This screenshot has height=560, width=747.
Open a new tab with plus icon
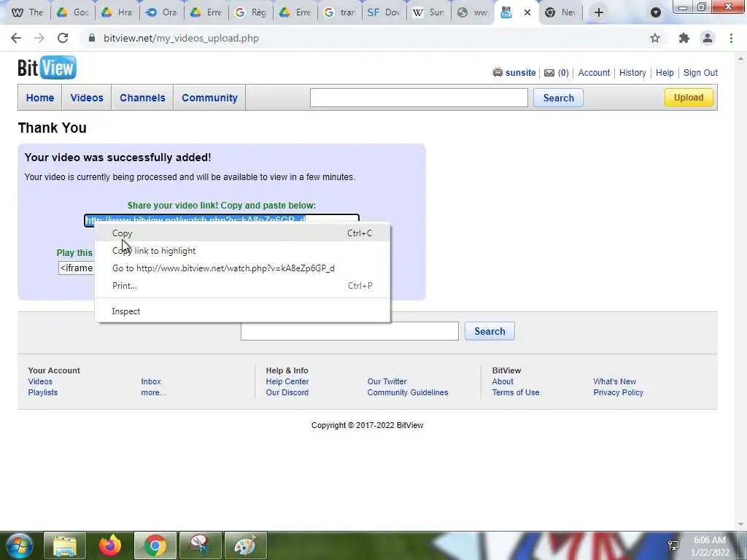coord(599,12)
